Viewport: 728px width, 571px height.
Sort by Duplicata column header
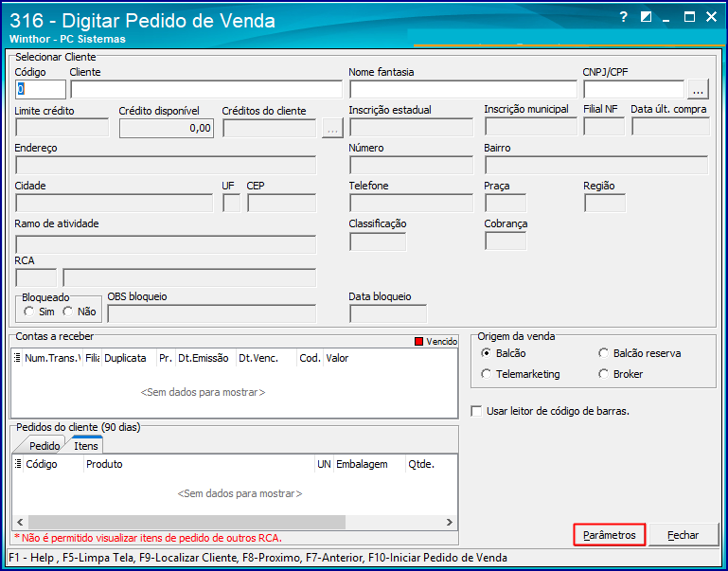129,358
